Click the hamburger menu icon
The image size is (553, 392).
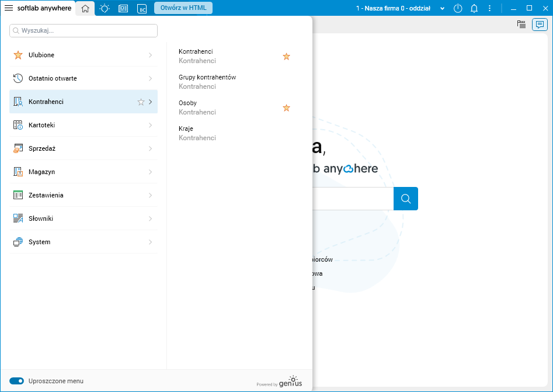[x=9, y=8]
